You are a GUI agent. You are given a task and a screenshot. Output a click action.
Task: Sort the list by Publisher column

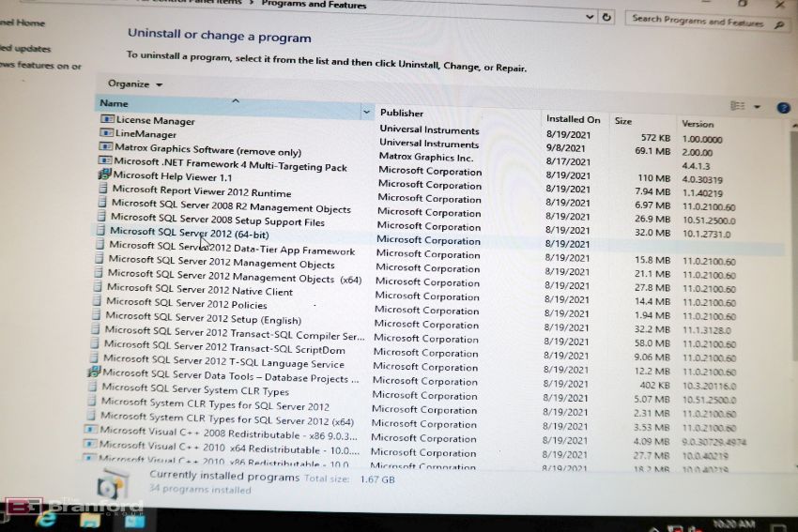pos(402,113)
